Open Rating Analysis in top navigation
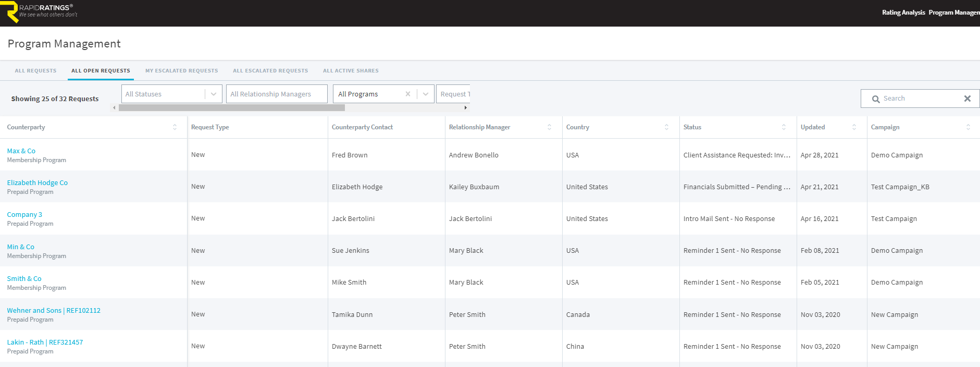Screen dimensions: 980x367 tap(903, 13)
